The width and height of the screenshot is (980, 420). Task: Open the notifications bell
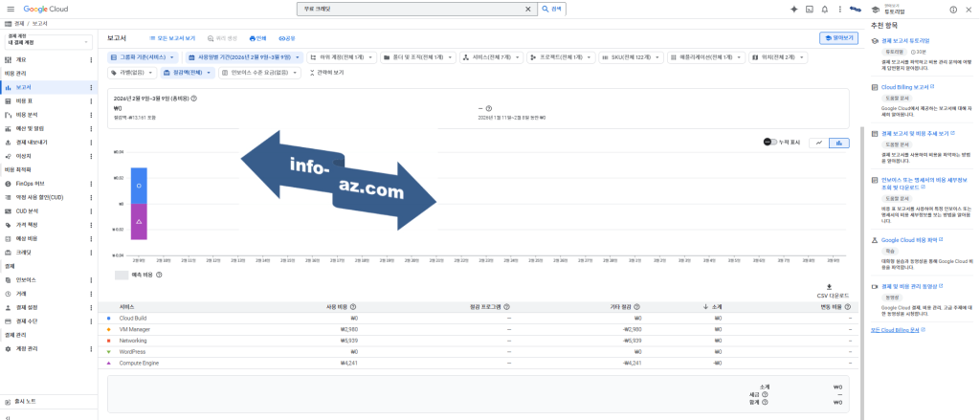[825, 9]
